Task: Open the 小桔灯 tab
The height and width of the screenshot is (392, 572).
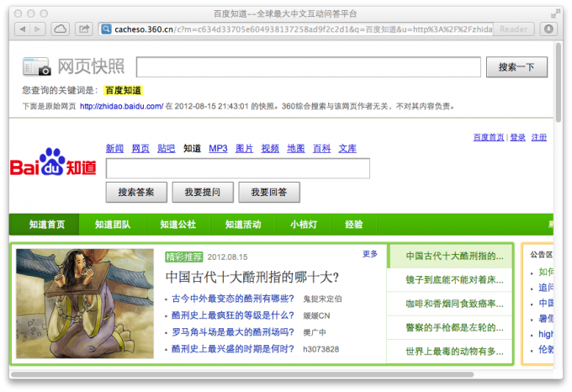Action: click(304, 225)
